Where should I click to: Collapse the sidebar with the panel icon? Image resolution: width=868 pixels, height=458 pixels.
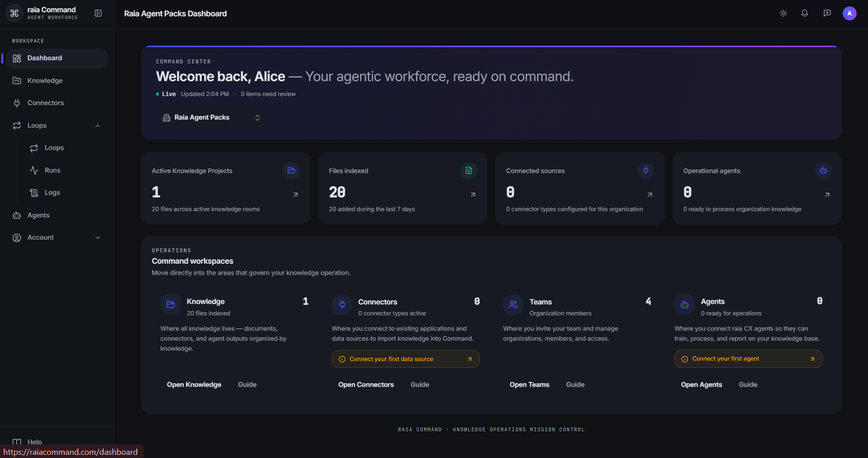pyautogui.click(x=98, y=13)
